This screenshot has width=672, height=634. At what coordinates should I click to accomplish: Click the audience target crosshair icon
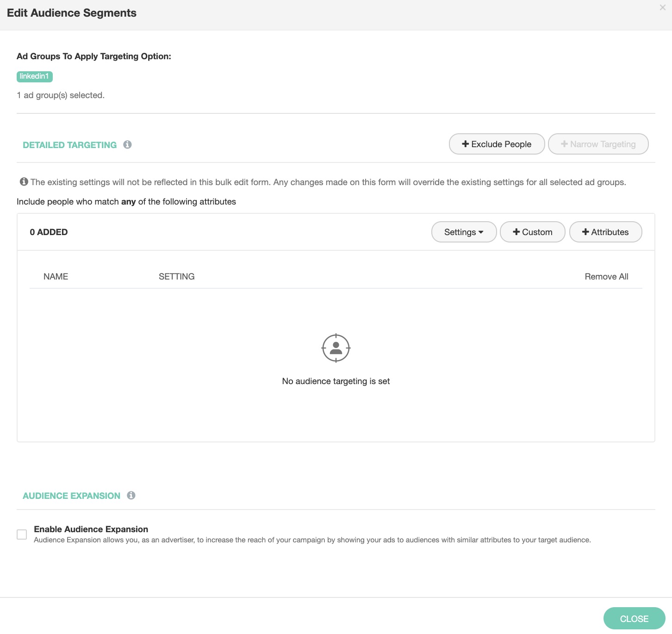(x=336, y=348)
